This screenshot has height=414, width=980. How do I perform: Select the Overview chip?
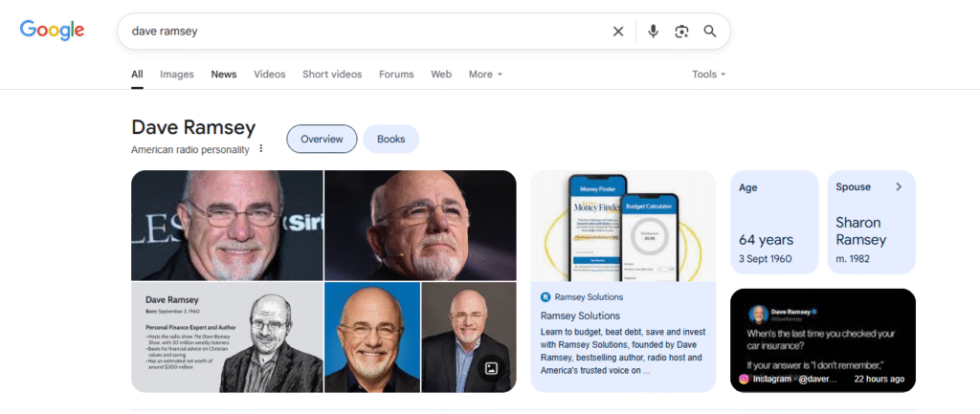322,139
